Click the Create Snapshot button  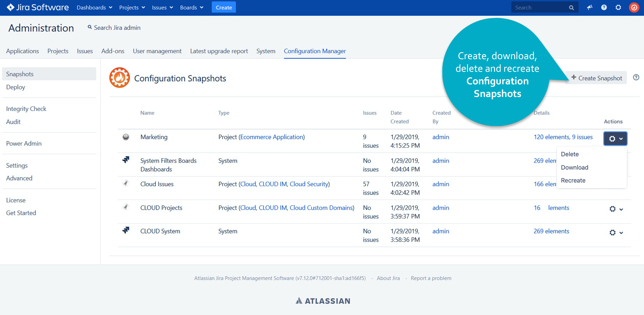(x=597, y=78)
